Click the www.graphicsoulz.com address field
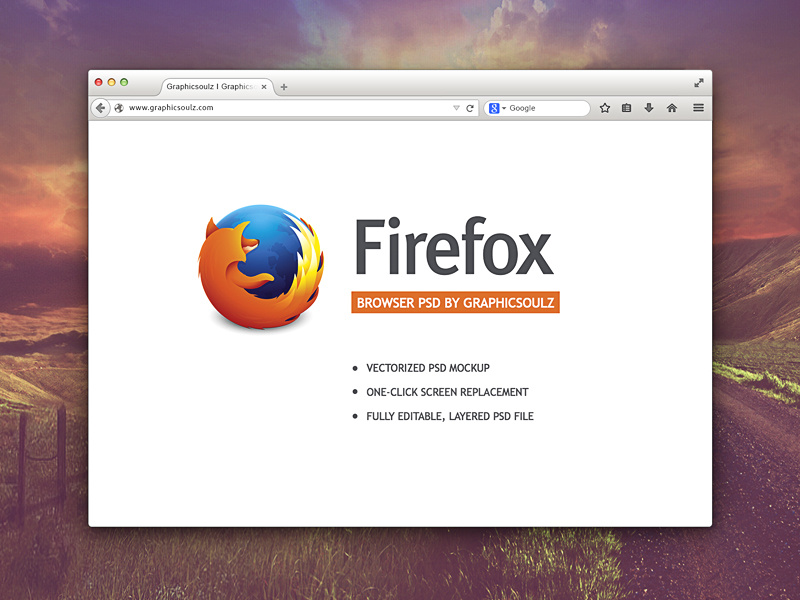 (x=286, y=108)
